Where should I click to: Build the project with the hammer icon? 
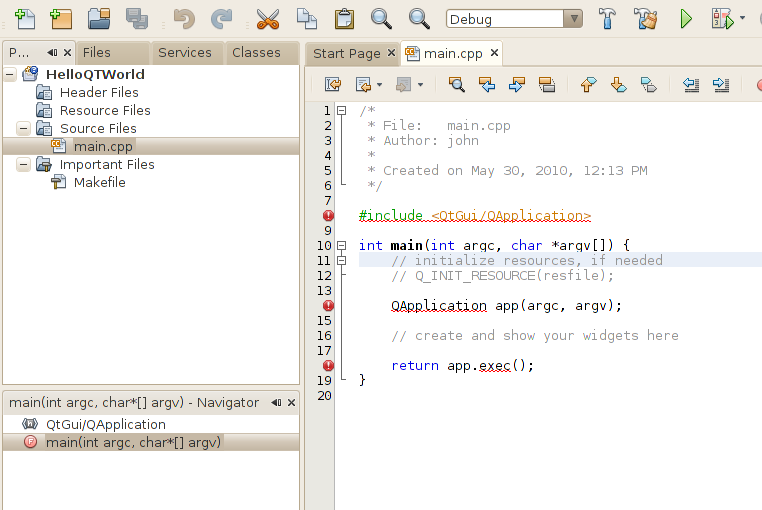coord(607,18)
